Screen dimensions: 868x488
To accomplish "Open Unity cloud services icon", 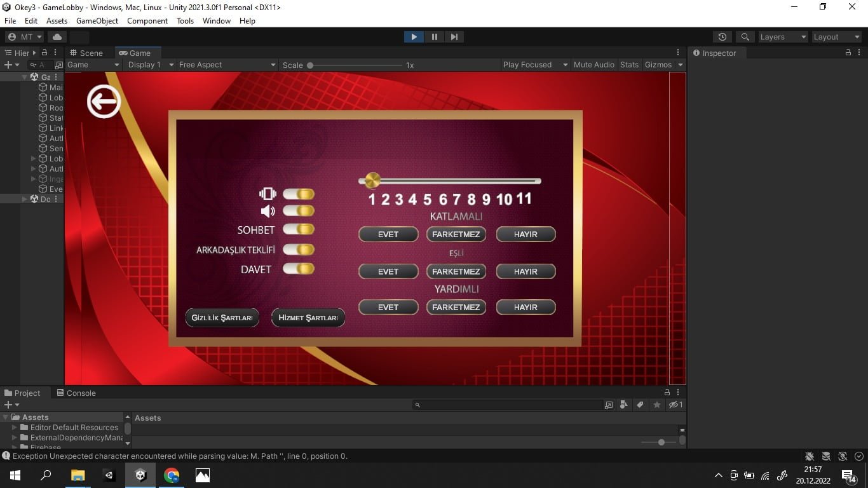I will 57,37.
